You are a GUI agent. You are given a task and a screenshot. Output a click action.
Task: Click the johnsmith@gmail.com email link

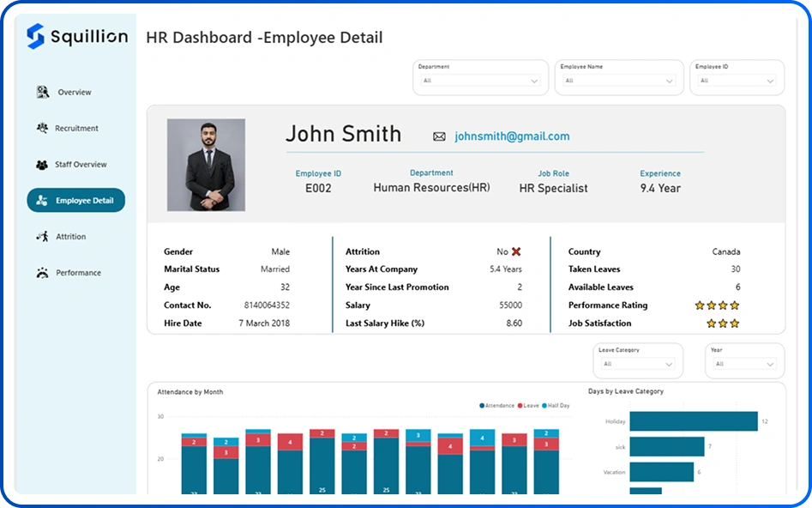click(512, 136)
